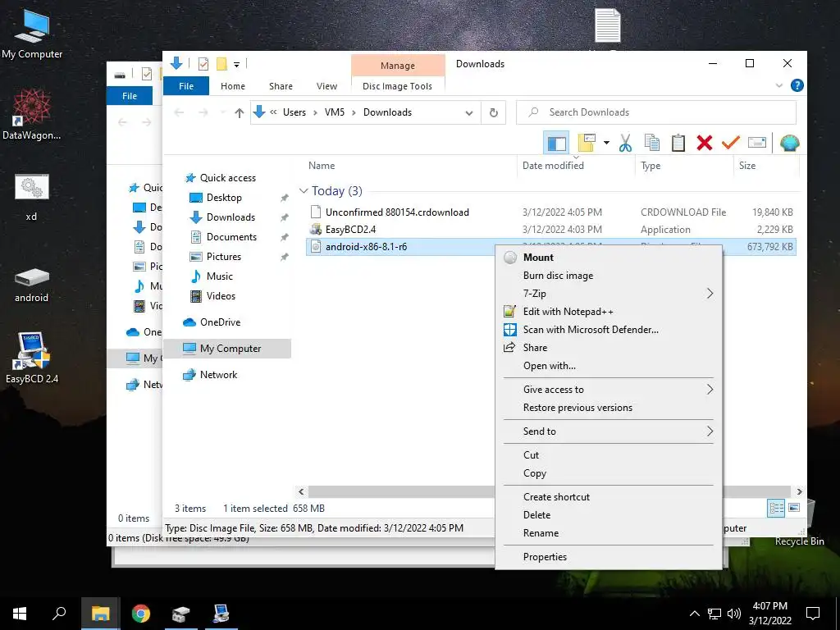Toggle the preview pane toolbar icon
Image resolution: width=840 pixels, height=630 pixels.
556,143
